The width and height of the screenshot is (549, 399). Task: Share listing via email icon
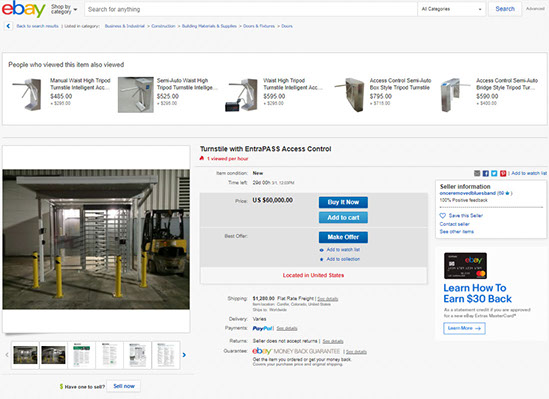(x=477, y=173)
